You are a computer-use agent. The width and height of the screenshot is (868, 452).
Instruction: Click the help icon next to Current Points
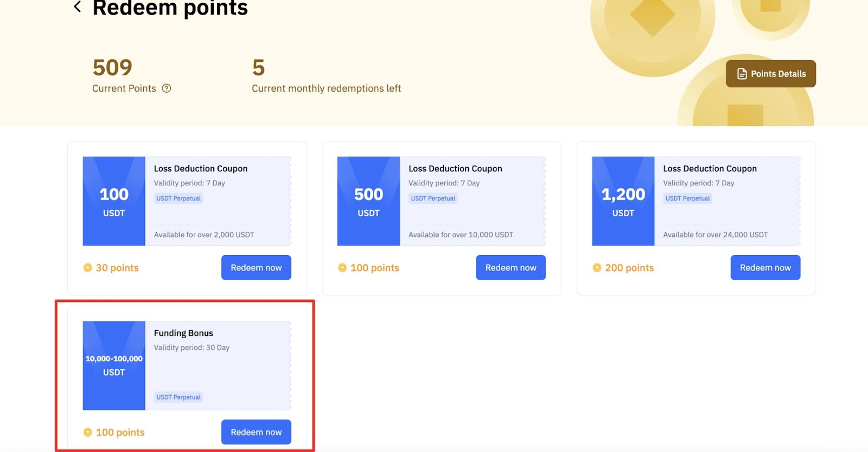167,88
